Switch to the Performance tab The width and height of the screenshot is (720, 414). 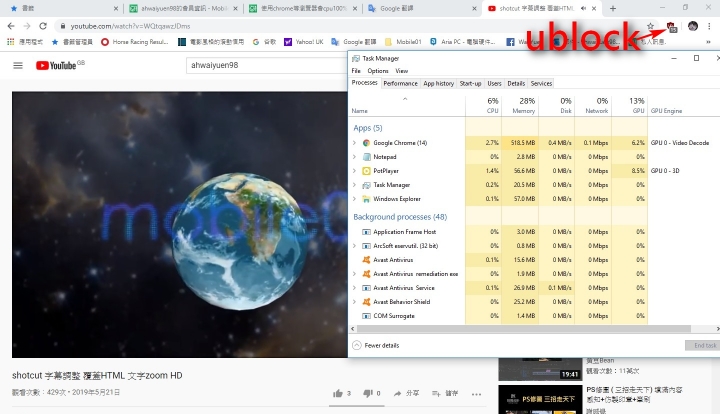[400, 83]
